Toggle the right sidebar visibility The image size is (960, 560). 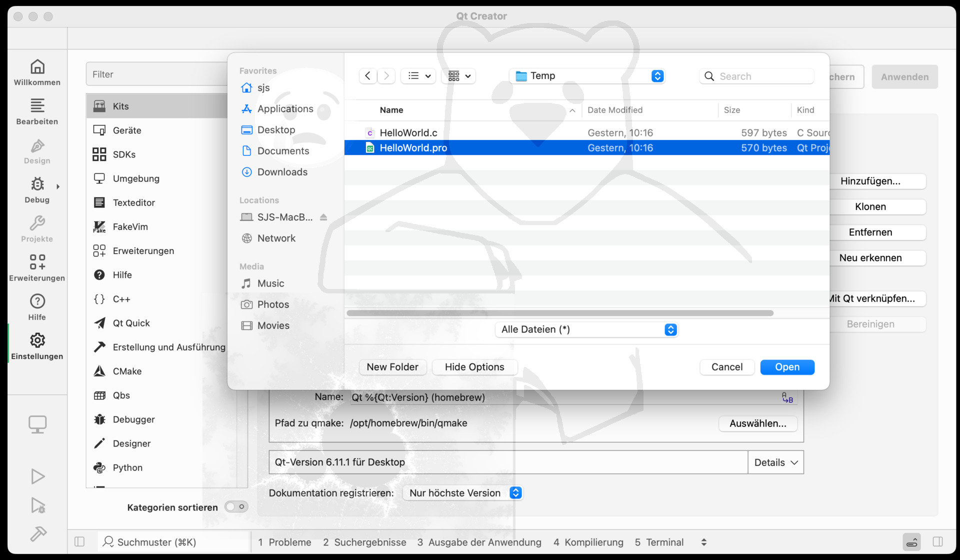(938, 542)
